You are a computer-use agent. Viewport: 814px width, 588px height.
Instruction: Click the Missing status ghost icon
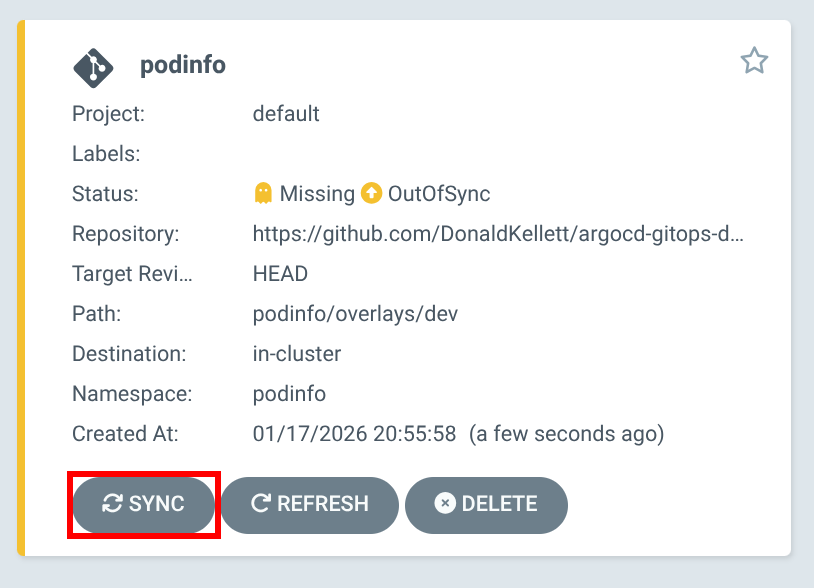264,193
